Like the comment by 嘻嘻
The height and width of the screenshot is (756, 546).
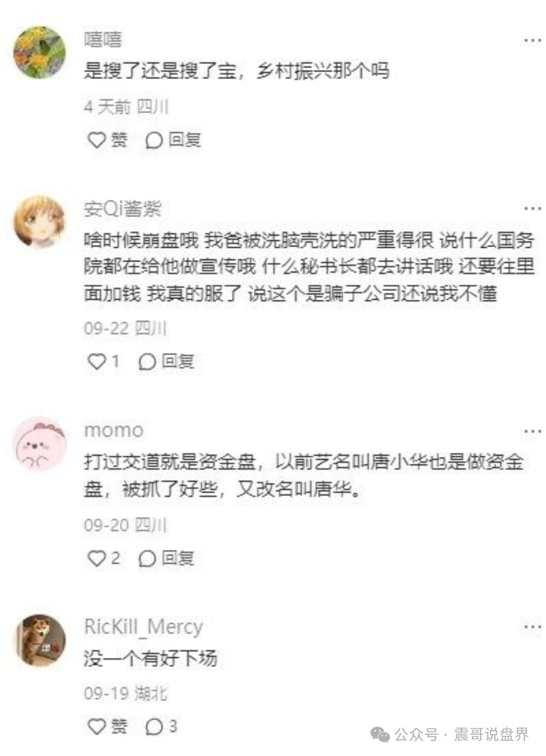click(108, 140)
